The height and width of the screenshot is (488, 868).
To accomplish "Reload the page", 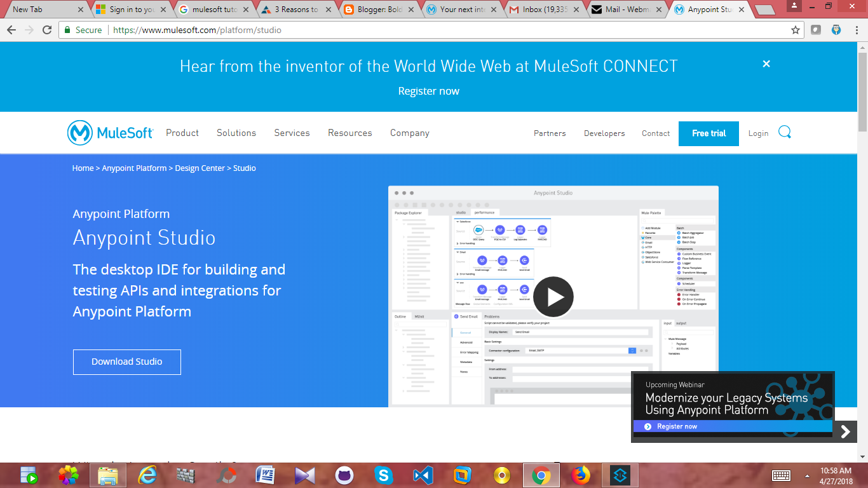I will [x=47, y=30].
